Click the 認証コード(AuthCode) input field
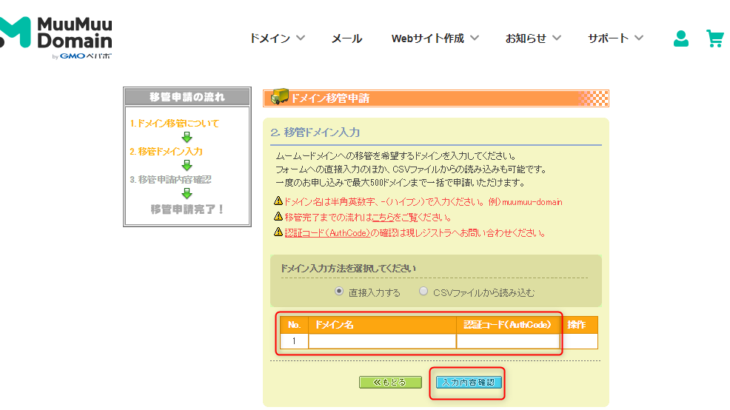Screen dimensions: 730x410 (509, 341)
